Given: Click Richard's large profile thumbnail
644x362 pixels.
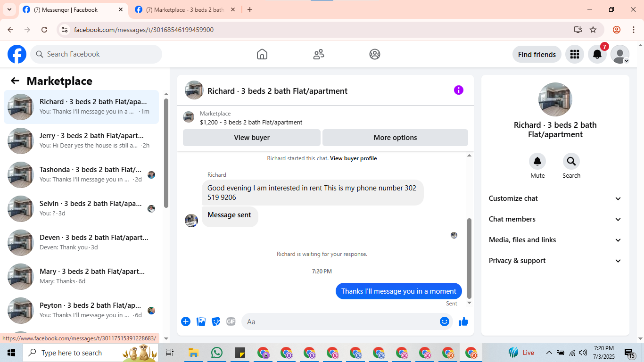Looking at the screenshot, I should (x=555, y=99).
